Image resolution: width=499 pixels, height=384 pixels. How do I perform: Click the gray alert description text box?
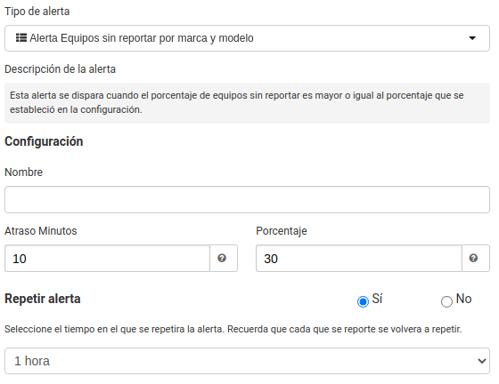click(x=247, y=103)
